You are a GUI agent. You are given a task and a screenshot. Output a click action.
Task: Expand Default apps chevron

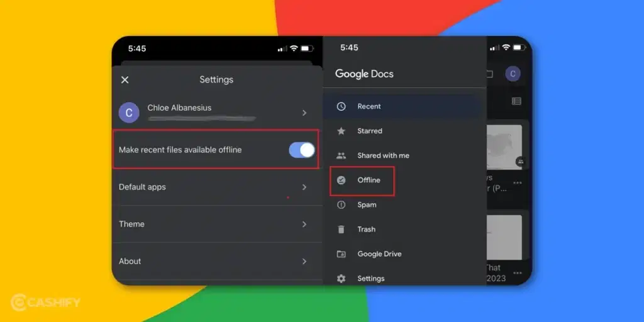[x=304, y=187]
